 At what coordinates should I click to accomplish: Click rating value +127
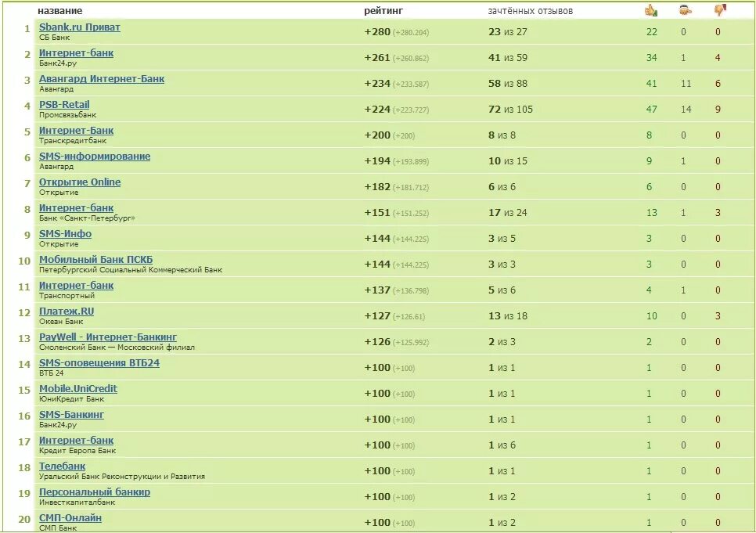pyautogui.click(x=377, y=316)
